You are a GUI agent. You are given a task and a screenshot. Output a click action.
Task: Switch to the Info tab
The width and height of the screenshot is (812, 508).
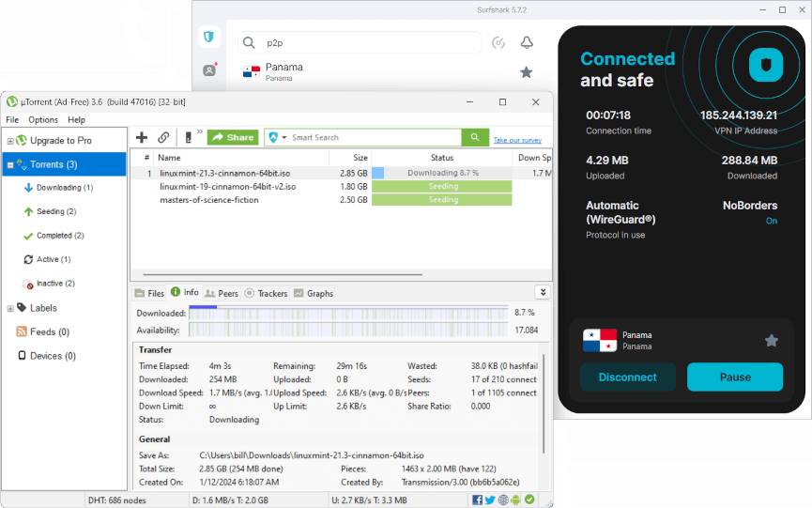click(x=185, y=292)
